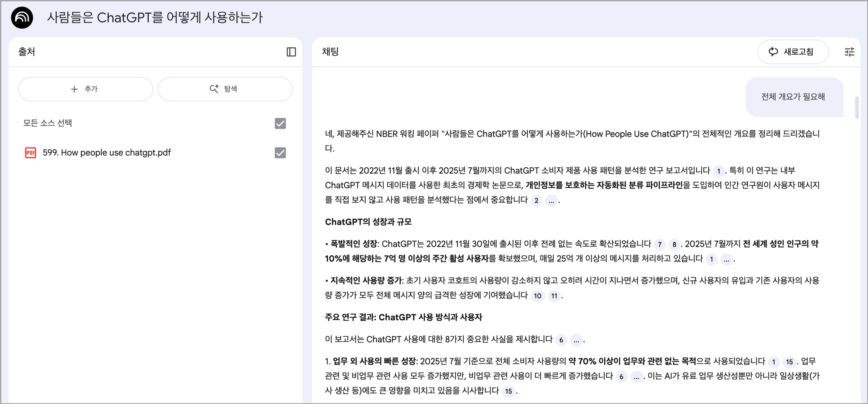This screenshot has height=404, width=868.
Task: Open citation 2 after 점에서 중요합니다
Action: [x=536, y=201]
